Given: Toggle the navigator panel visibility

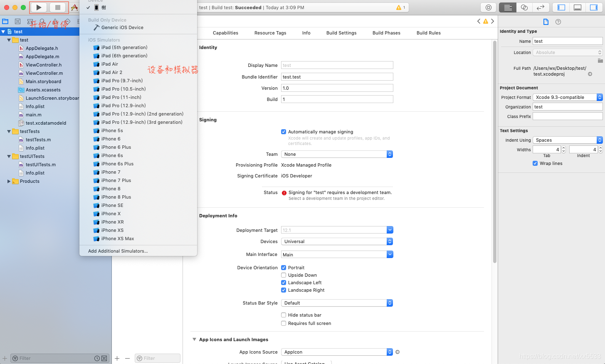Looking at the screenshot, I should point(561,7).
